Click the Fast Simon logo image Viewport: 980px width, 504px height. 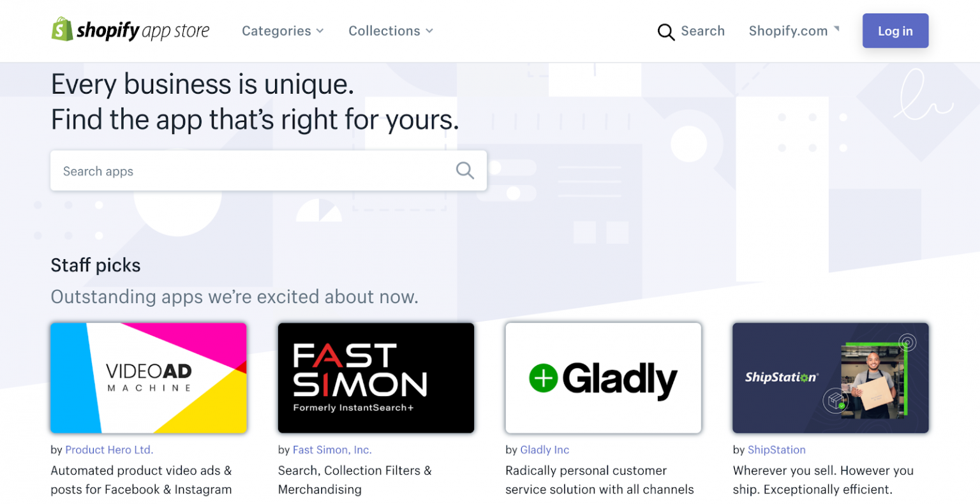coord(376,378)
